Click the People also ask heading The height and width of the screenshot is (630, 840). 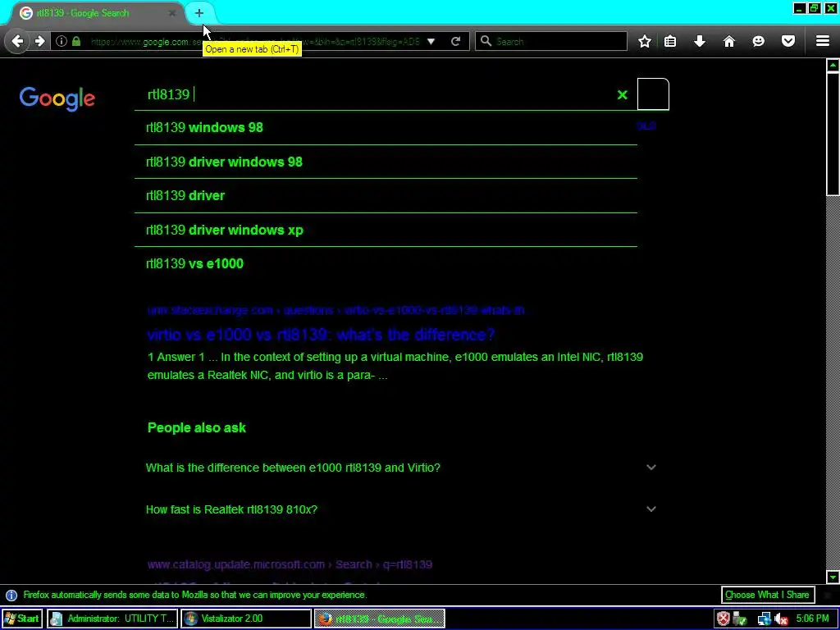[197, 427]
